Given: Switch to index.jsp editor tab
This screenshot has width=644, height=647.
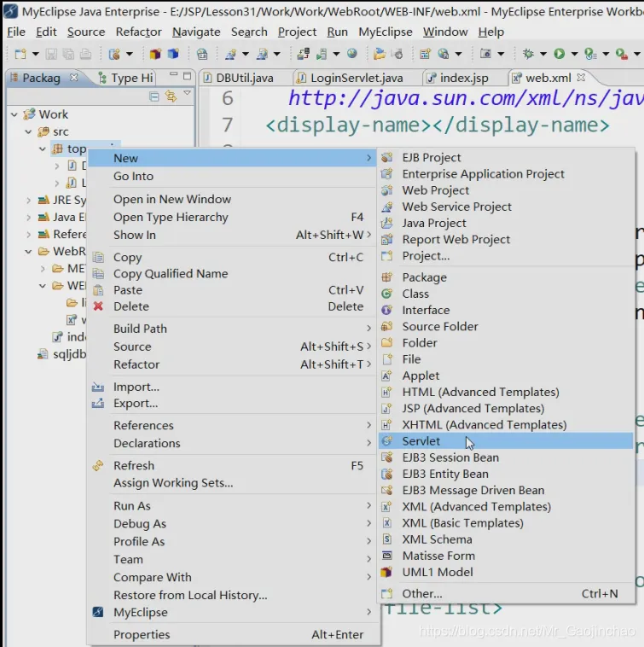Looking at the screenshot, I should click(x=458, y=78).
